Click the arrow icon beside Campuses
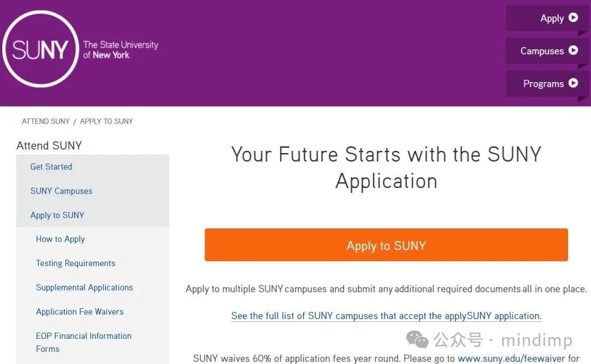This screenshot has width=591, height=364. click(x=573, y=50)
